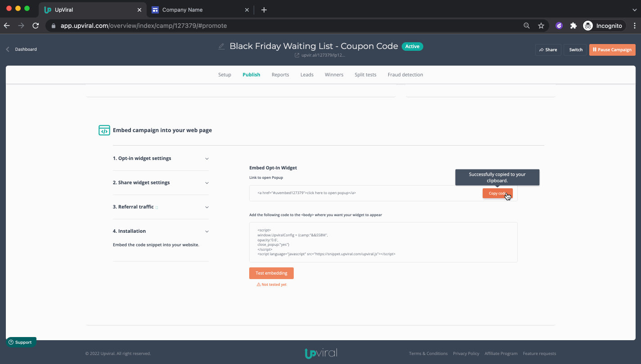This screenshot has height=364, width=641.
Task: Click the small info icon next to Referral traffic
Action: tap(157, 207)
